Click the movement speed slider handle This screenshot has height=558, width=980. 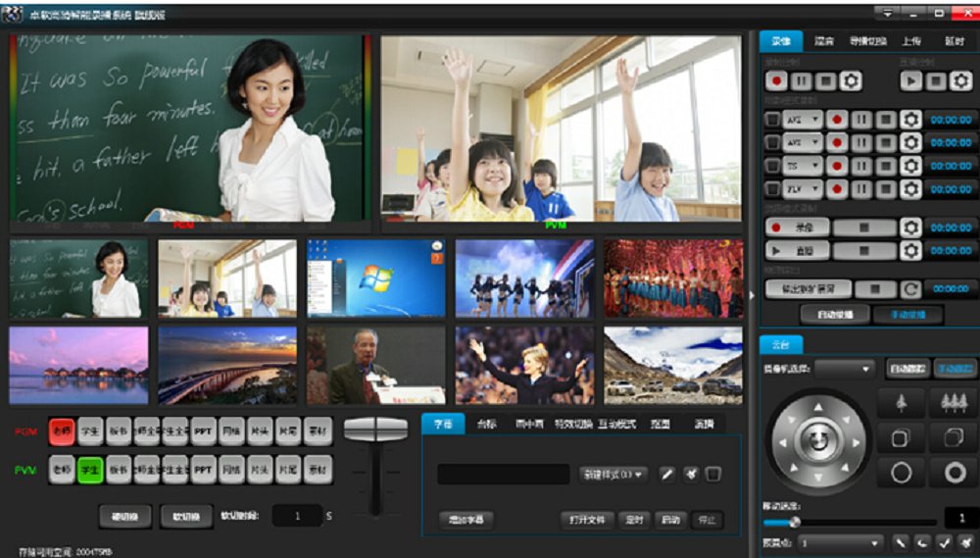click(795, 522)
